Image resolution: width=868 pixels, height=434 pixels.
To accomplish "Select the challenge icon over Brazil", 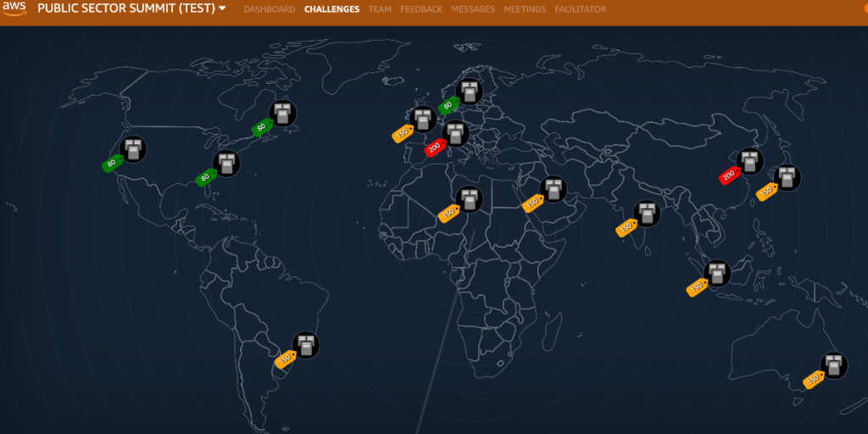I will point(305,345).
